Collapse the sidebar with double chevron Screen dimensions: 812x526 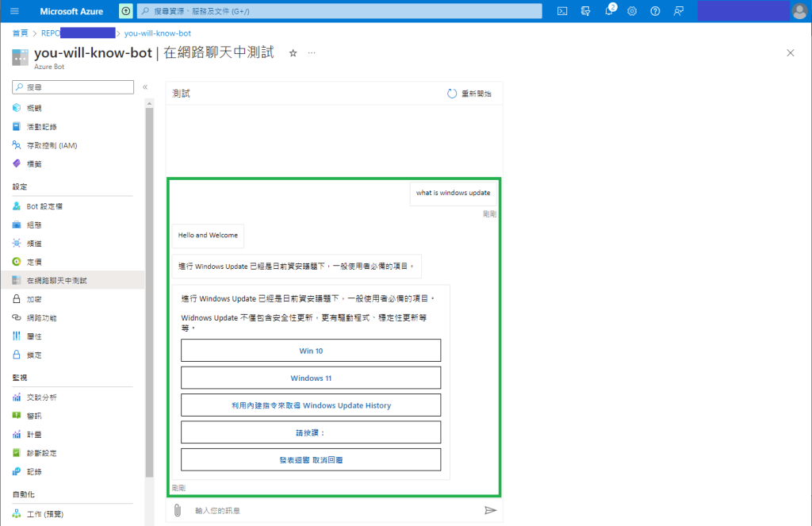[x=145, y=87]
